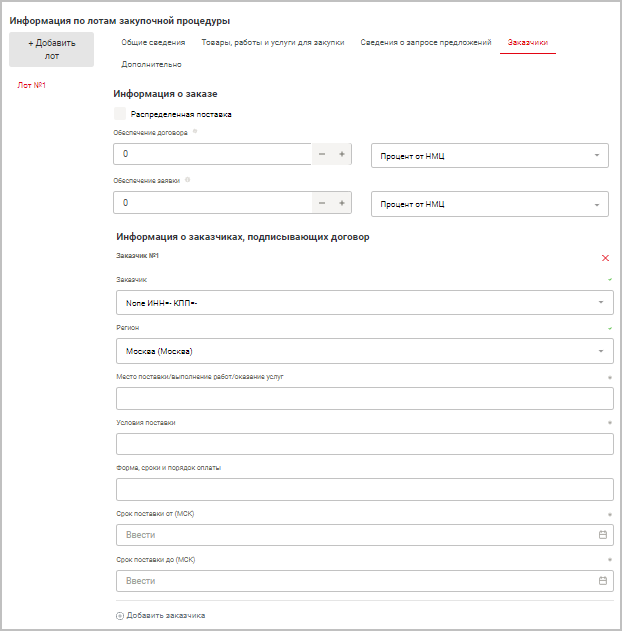Click plus stepper for Обеспечение договора

(x=342, y=154)
